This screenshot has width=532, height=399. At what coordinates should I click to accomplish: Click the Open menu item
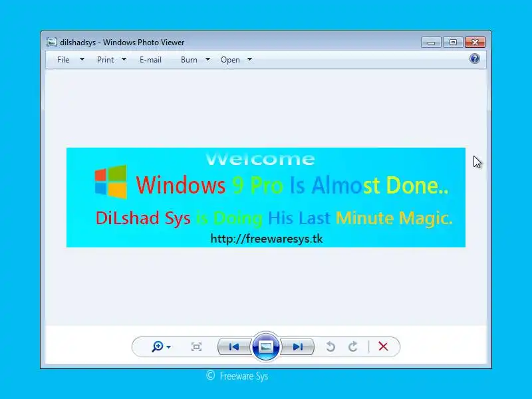tap(230, 60)
